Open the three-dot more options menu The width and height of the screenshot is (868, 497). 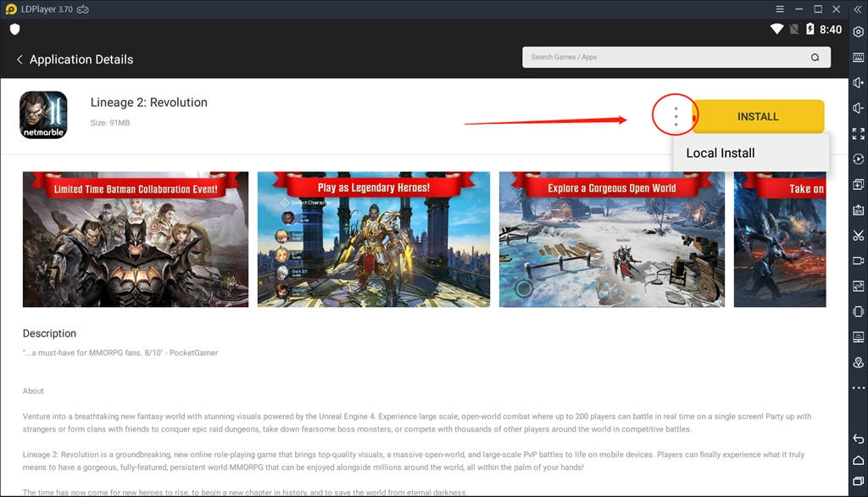(676, 116)
